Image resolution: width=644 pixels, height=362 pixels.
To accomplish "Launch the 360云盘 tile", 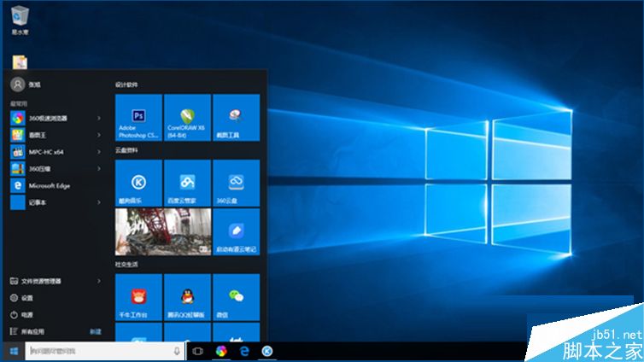I will (x=236, y=182).
